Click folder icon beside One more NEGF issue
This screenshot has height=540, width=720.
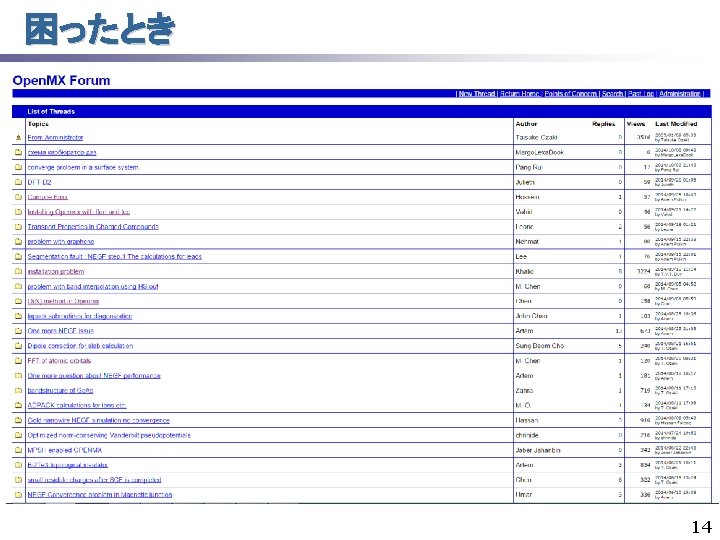[x=18, y=331]
